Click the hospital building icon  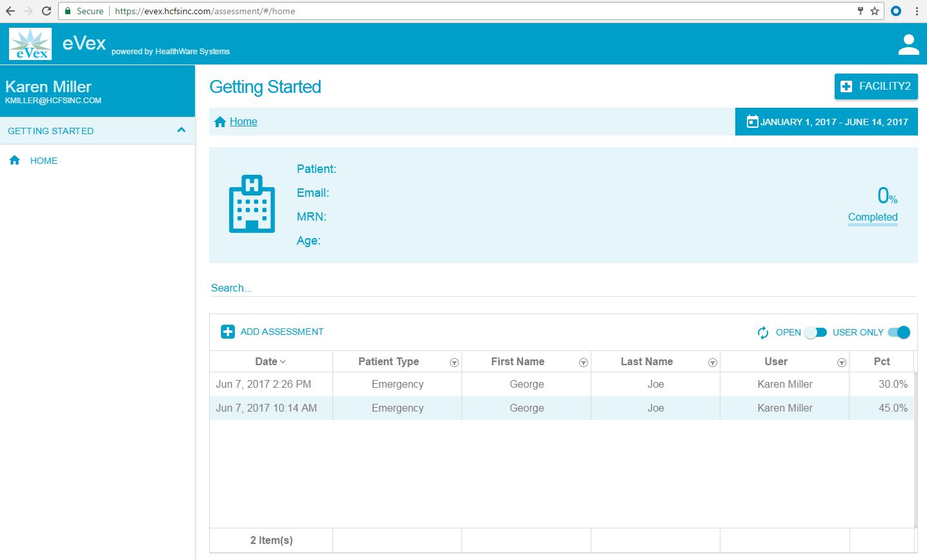click(x=252, y=204)
